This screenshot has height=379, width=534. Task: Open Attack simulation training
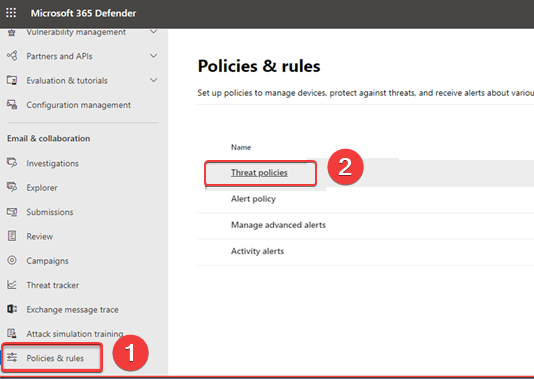pyautogui.click(x=75, y=334)
